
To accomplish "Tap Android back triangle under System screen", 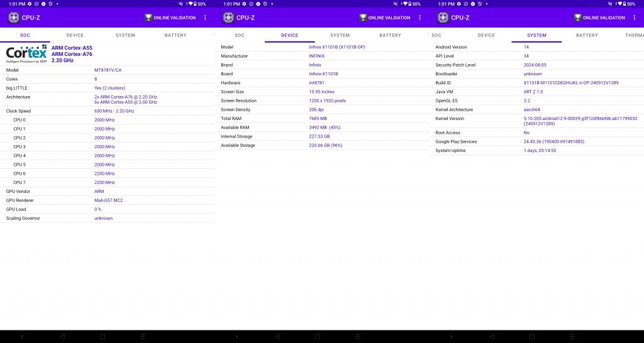I will coord(492,337).
